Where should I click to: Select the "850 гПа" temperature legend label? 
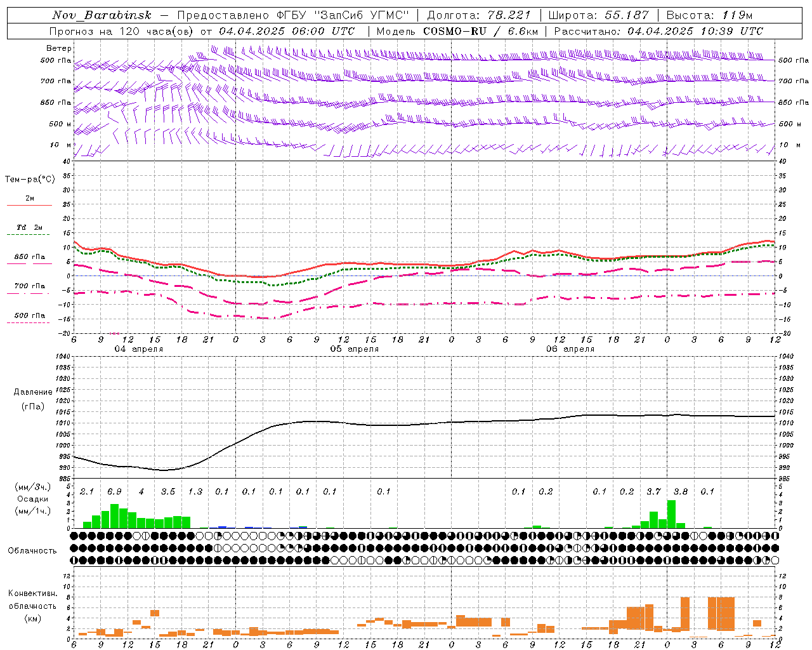pos(30,257)
